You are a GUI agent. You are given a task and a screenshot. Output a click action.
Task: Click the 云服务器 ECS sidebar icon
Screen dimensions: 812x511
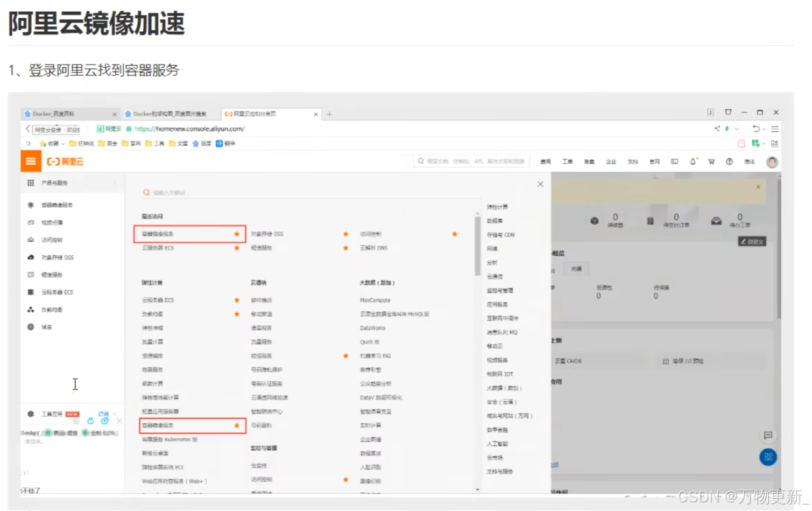coord(31,292)
